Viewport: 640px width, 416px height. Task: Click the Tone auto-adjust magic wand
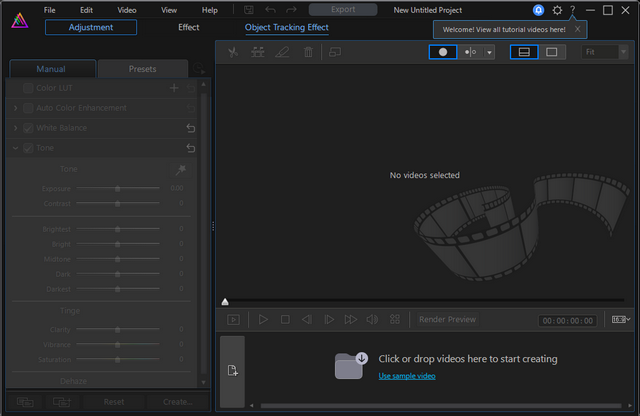[x=180, y=170]
